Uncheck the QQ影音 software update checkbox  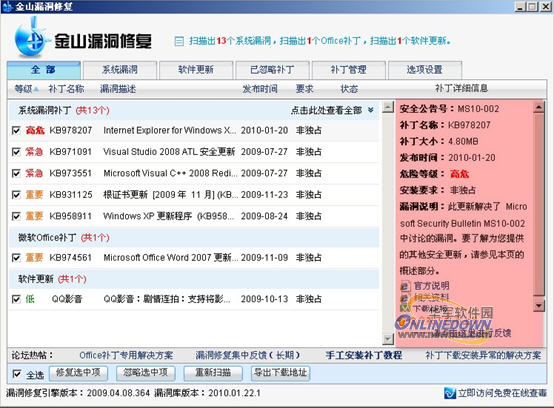[16, 299]
